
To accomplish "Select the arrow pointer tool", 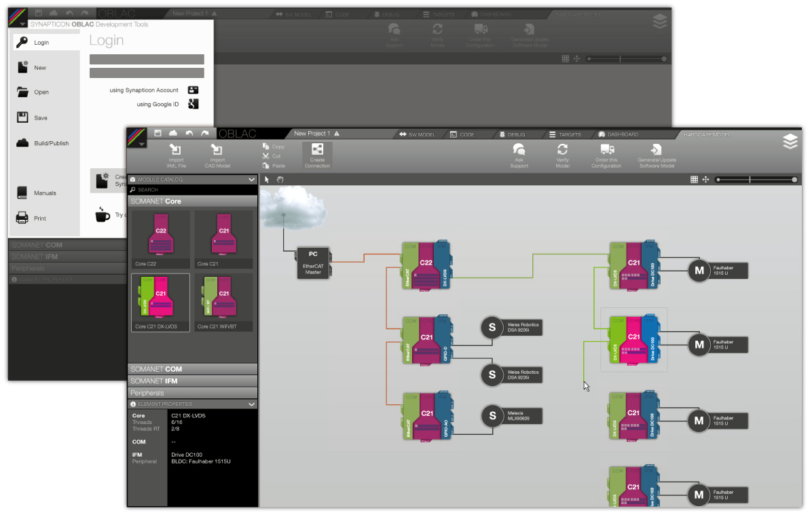I will coord(267,180).
